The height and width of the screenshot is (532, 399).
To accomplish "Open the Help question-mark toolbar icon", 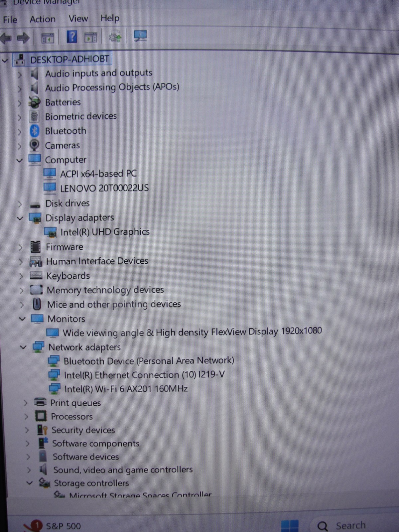I will coord(72,37).
